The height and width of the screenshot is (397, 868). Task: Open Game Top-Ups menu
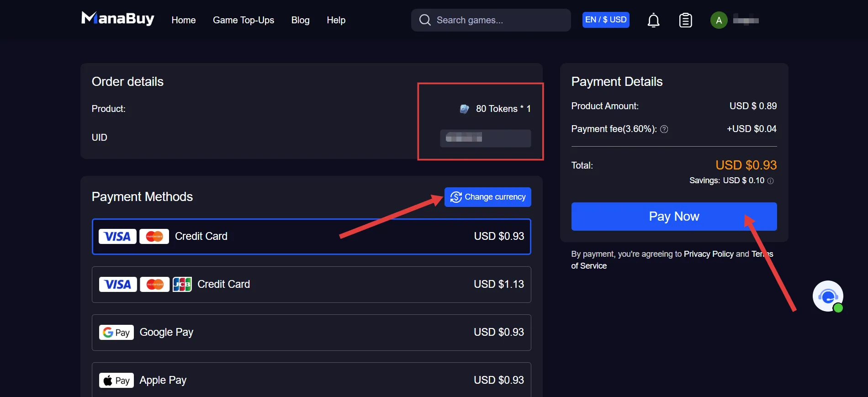(243, 20)
